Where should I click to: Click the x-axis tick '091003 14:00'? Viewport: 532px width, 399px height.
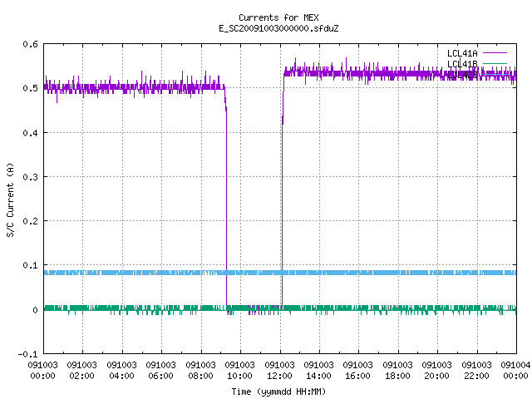pos(319,370)
